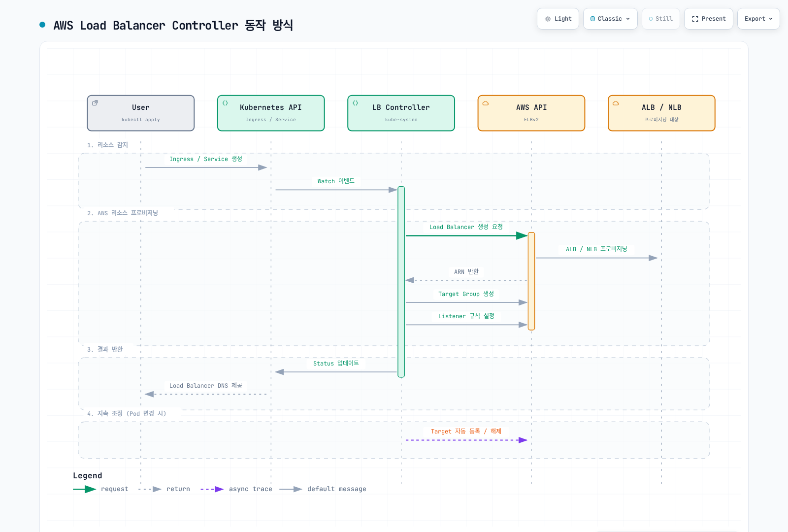Click the 'Listener 규칙 설정' label
The height and width of the screenshot is (532, 788).
click(x=466, y=316)
